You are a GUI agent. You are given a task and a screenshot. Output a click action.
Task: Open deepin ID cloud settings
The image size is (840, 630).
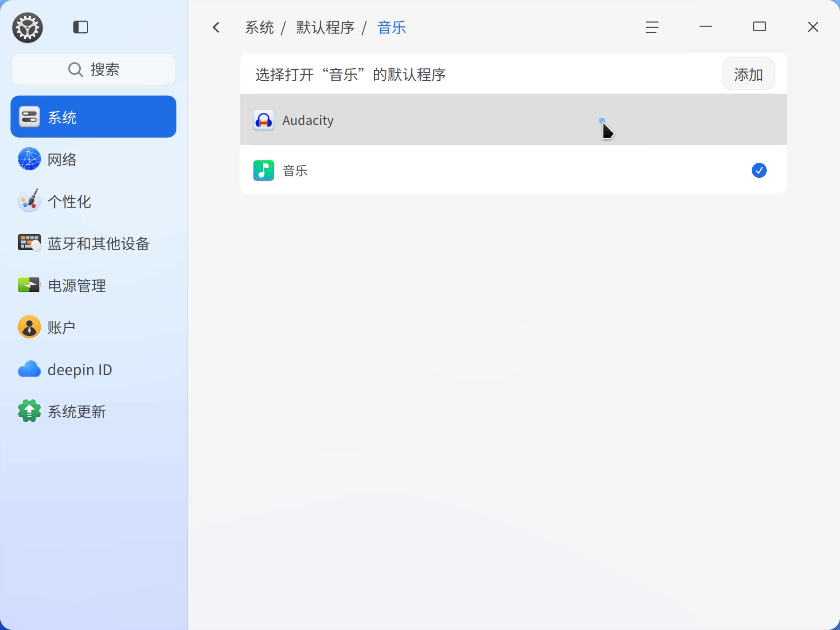[x=93, y=369]
